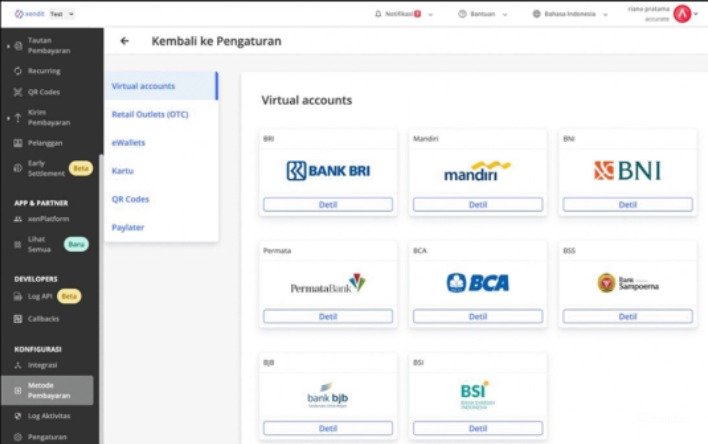Click Detil button for BSI
Viewport: 708px width, 444px height.
coord(478,428)
